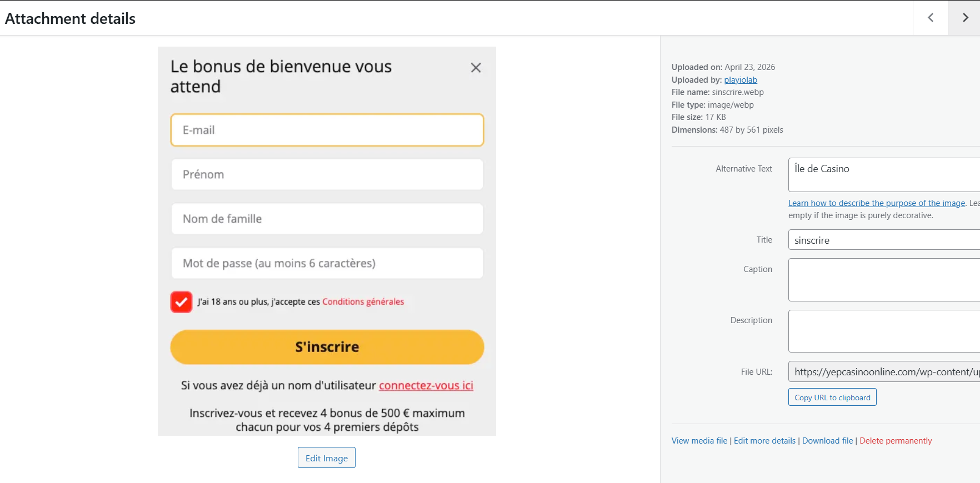980x483 pixels.
Task: Open the Edit more details link
Action: [764, 441]
